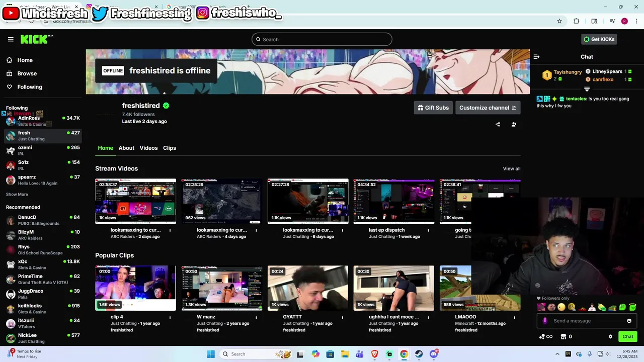Collapse chat panel with arrow icon

pyautogui.click(x=536, y=57)
